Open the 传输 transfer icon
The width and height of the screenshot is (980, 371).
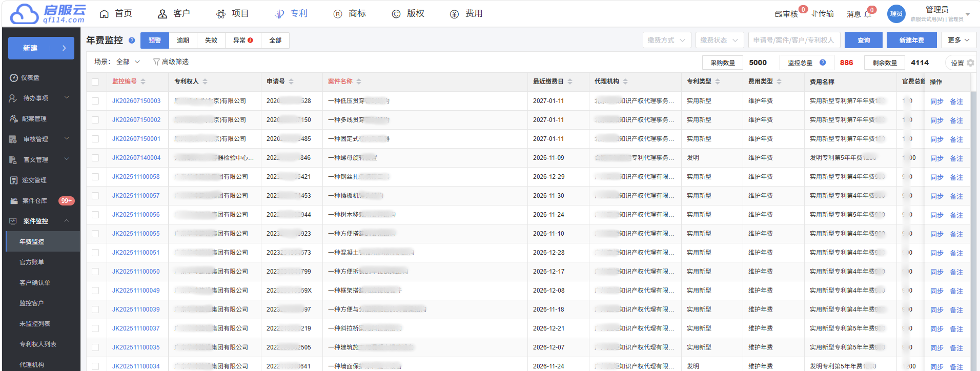point(814,14)
